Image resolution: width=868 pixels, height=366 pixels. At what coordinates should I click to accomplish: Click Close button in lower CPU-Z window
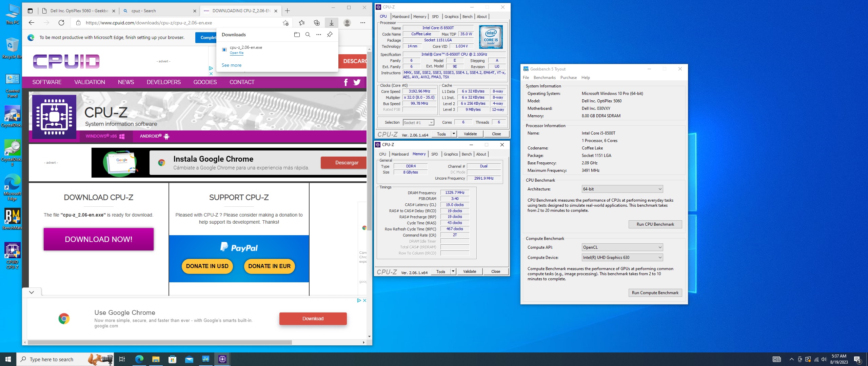pyautogui.click(x=496, y=271)
